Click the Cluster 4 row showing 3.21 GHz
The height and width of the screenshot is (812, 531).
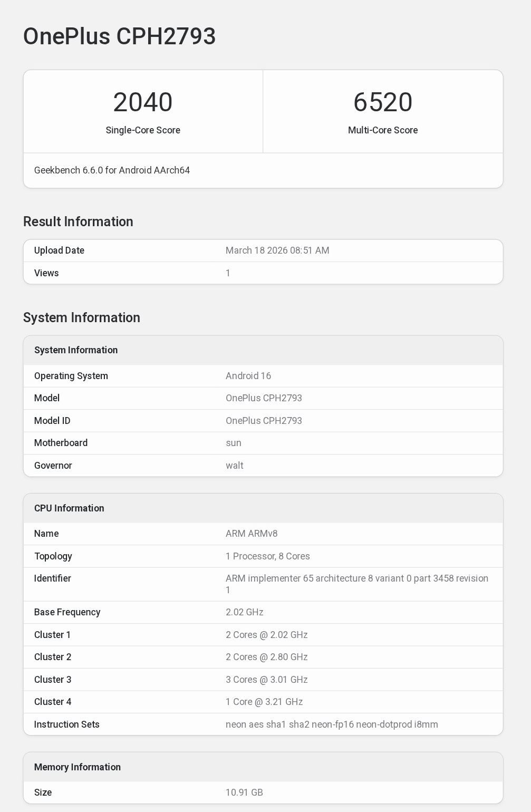tap(264, 702)
